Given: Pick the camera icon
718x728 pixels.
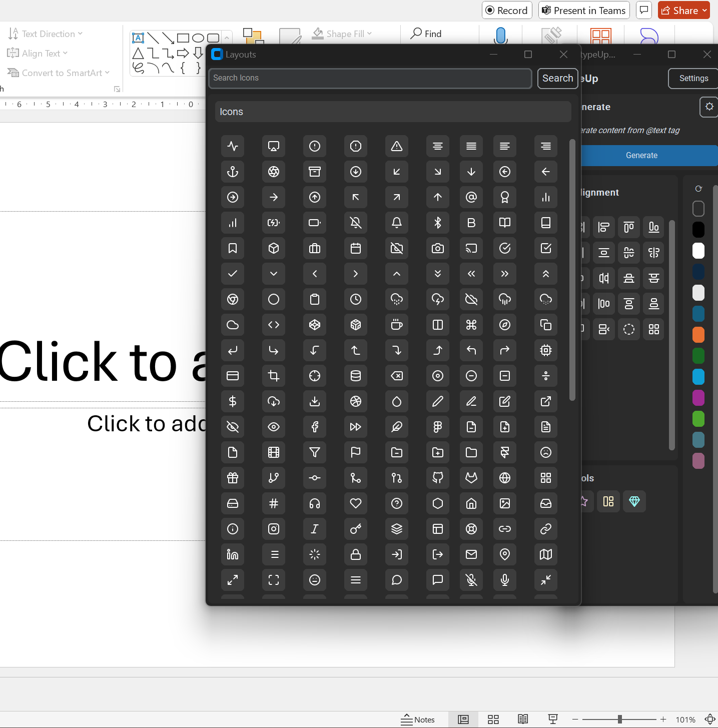Looking at the screenshot, I should (438, 248).
